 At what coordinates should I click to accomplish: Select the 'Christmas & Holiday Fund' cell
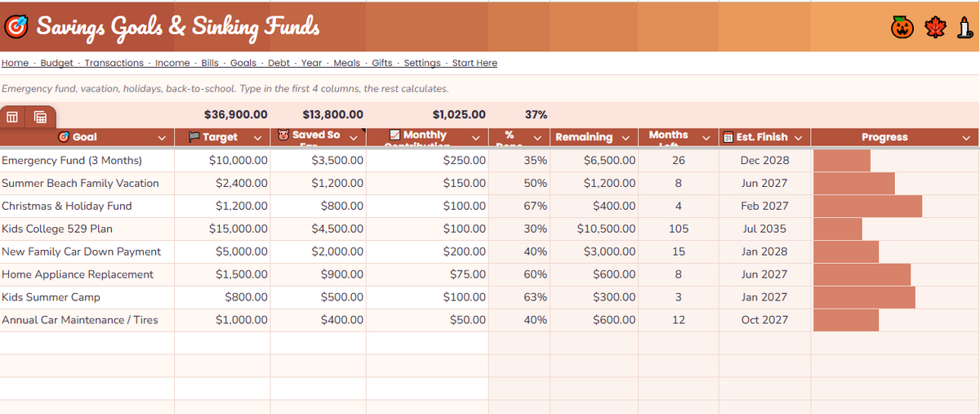87,206
